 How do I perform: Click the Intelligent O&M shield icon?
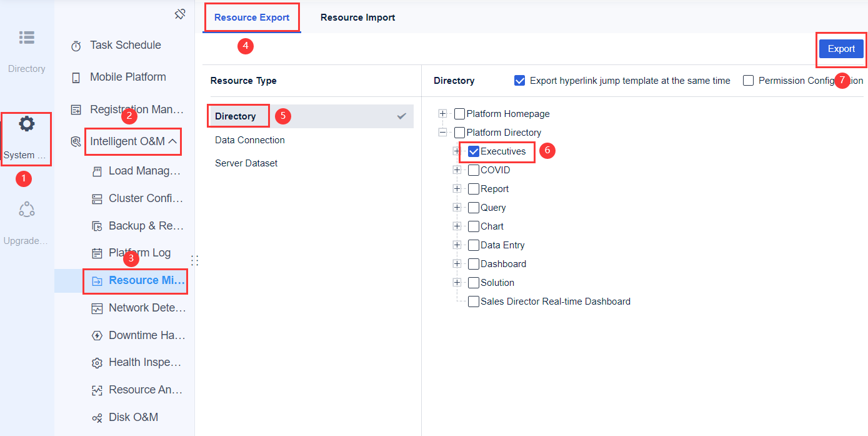click(x=76, y=142)
